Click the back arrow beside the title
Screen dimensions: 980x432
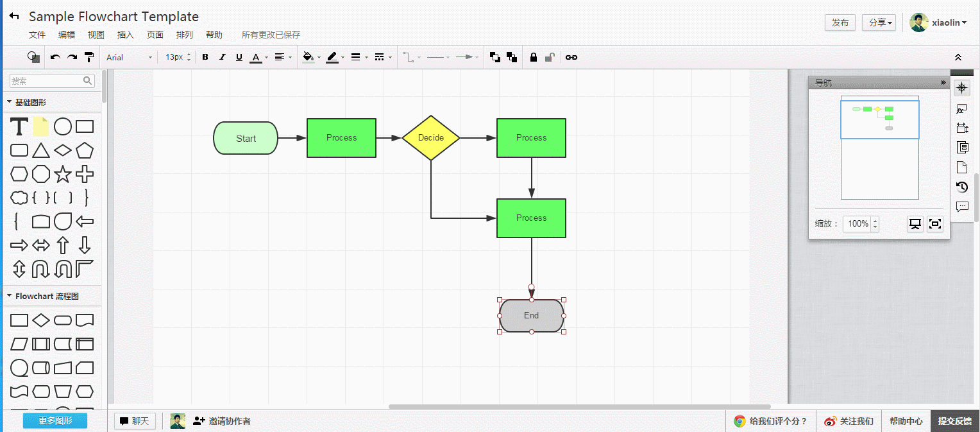point(14,16)
